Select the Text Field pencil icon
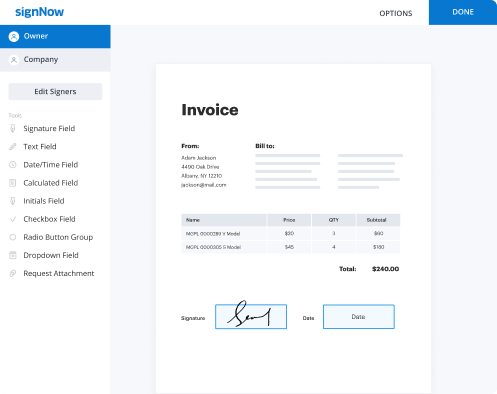Viewport: 497px width, 394px height. pyautogui.click(x=13, y=147)
